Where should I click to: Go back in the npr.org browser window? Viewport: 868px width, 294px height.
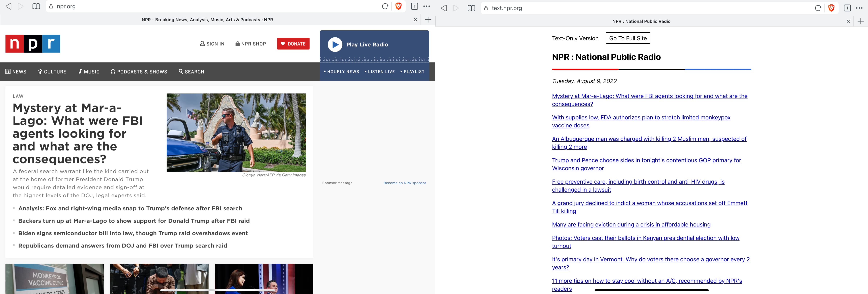click(9, 6)
